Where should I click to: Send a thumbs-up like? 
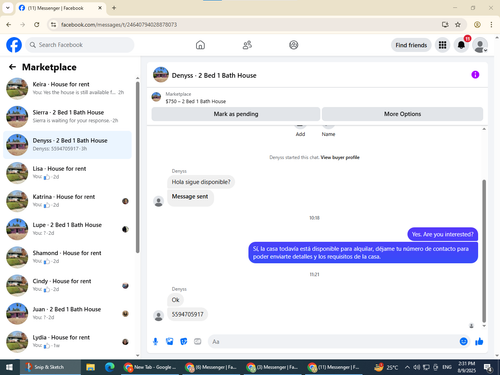[479, 341]
